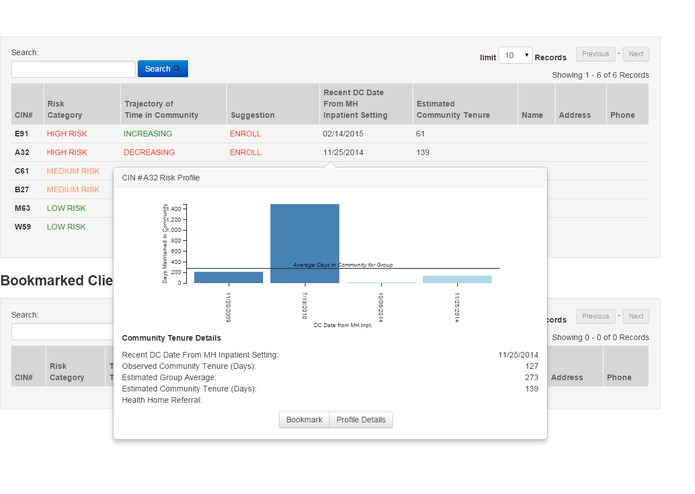Sort bookmarked table by Address header
This screenshot has width=695, height=494.
click(x=575, y=366)
